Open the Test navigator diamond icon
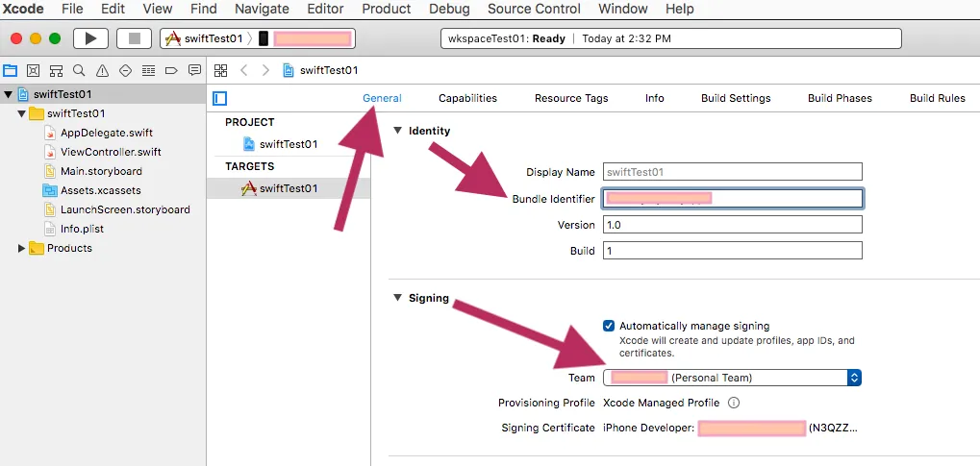 click(x=125, y=70)
